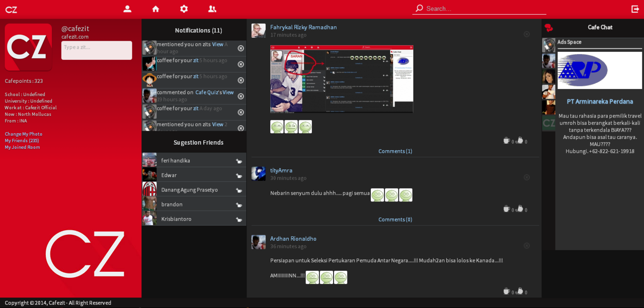Open the My Joined Room link
Screen dimensions: 644x308
(23, 147)
